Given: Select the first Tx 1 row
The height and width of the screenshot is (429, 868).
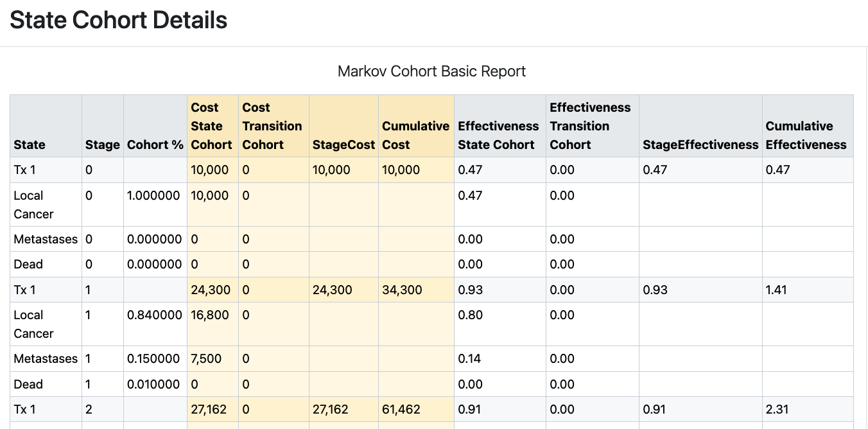Looking at the screenshot, I should 24,170.
